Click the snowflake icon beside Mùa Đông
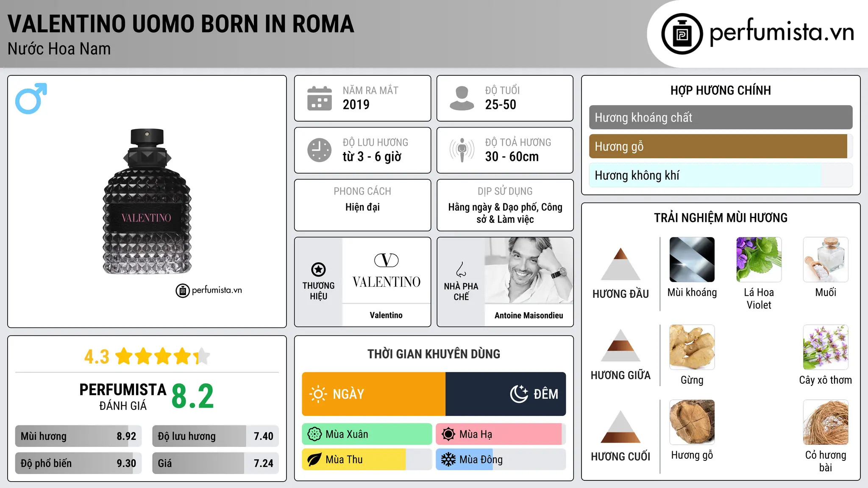The height and width of the screenshot is (488, 868). (x=448, y=460)
